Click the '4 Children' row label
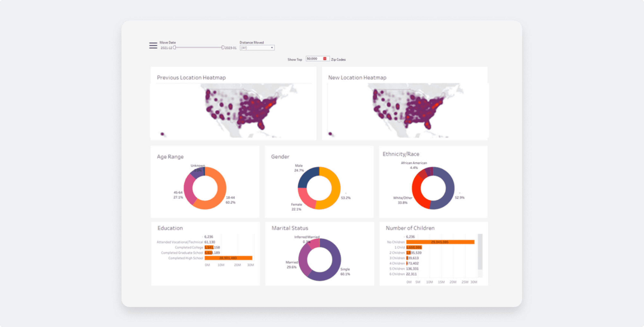 click(397, 263)
